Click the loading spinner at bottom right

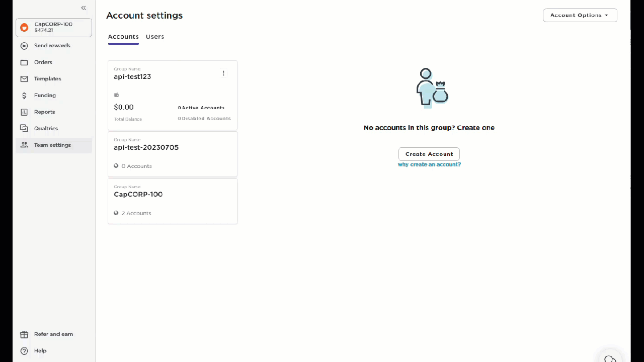pyautogui.click(x=610, y=358)
